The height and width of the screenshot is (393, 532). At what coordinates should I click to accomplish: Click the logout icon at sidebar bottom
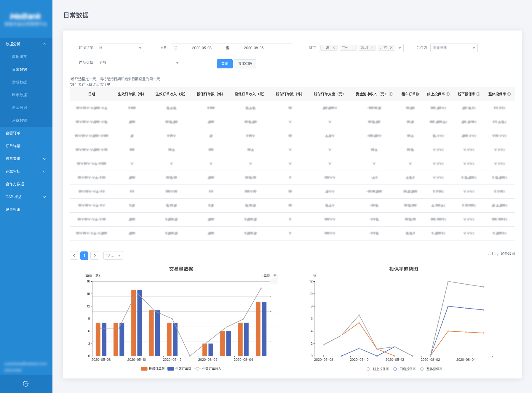(x=26, y=384)
